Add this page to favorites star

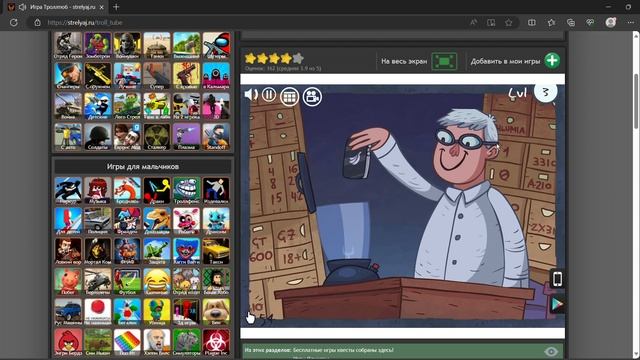coord(509,22)
